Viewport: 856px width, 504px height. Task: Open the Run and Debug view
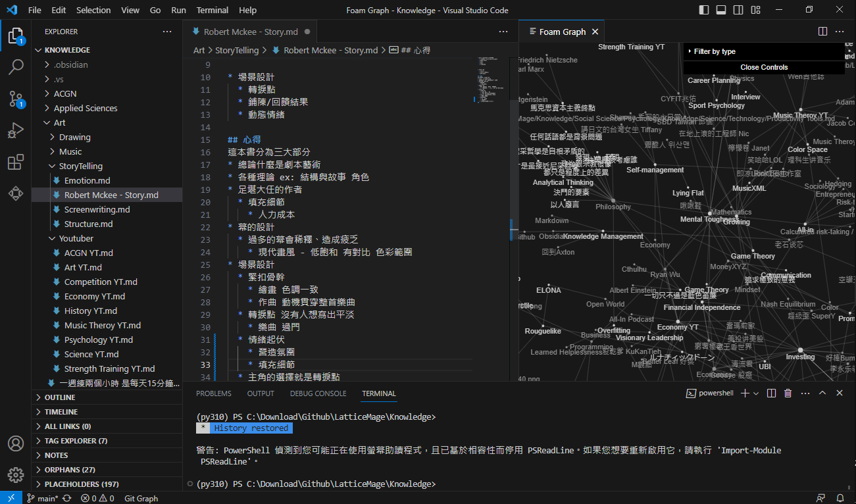click(16, 130)
